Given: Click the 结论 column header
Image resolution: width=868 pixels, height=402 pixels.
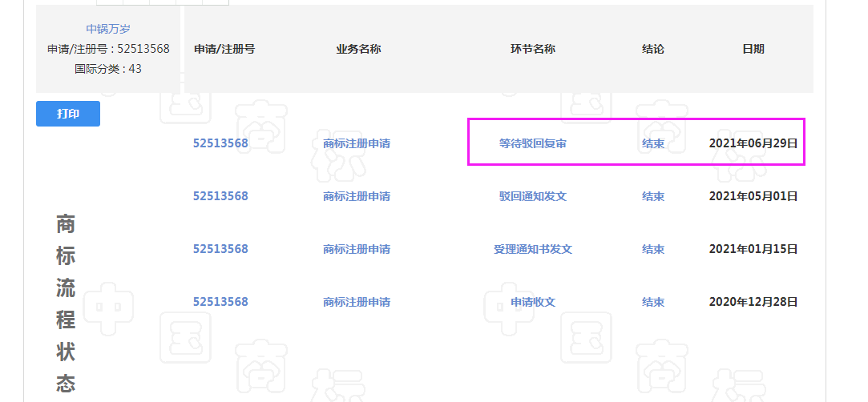Looking at the screenshot, I should [653, 49].
